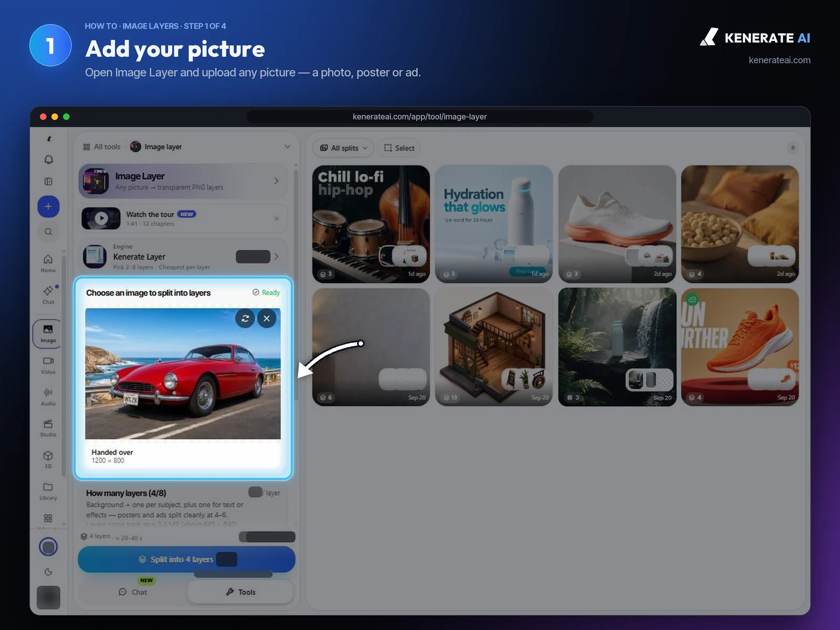Open the gray blank split with 6 layers

click(371, 347)
